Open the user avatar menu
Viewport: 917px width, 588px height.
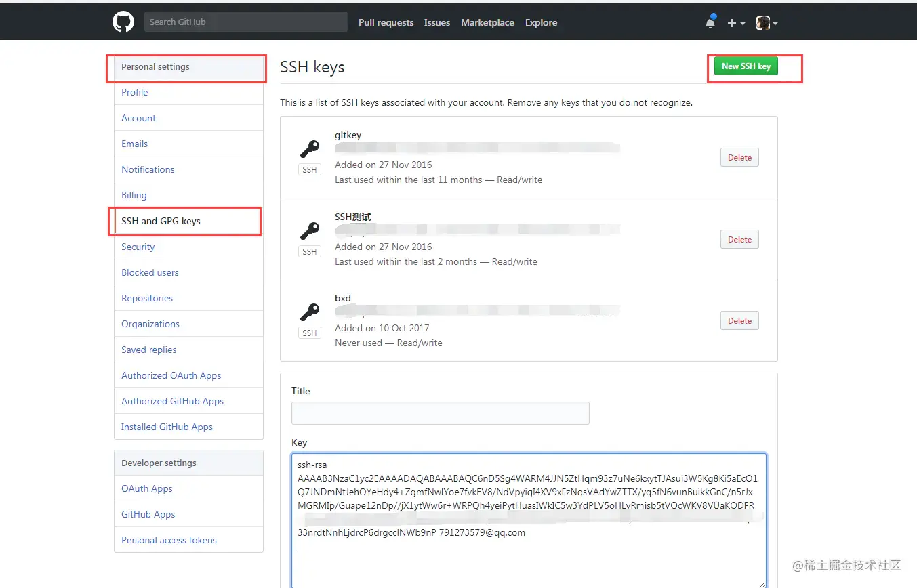click(x=767, y=22)
